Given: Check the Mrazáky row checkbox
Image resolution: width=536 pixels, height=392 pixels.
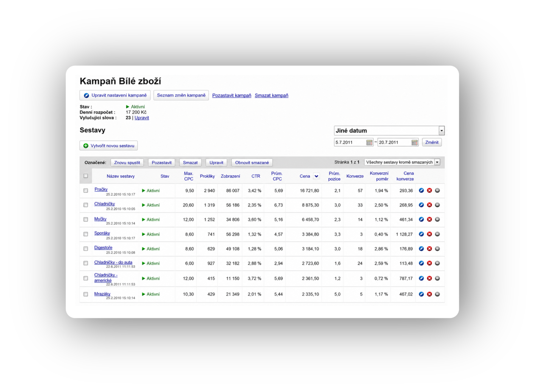Looking at the screenshot, I should pos(86,294).
